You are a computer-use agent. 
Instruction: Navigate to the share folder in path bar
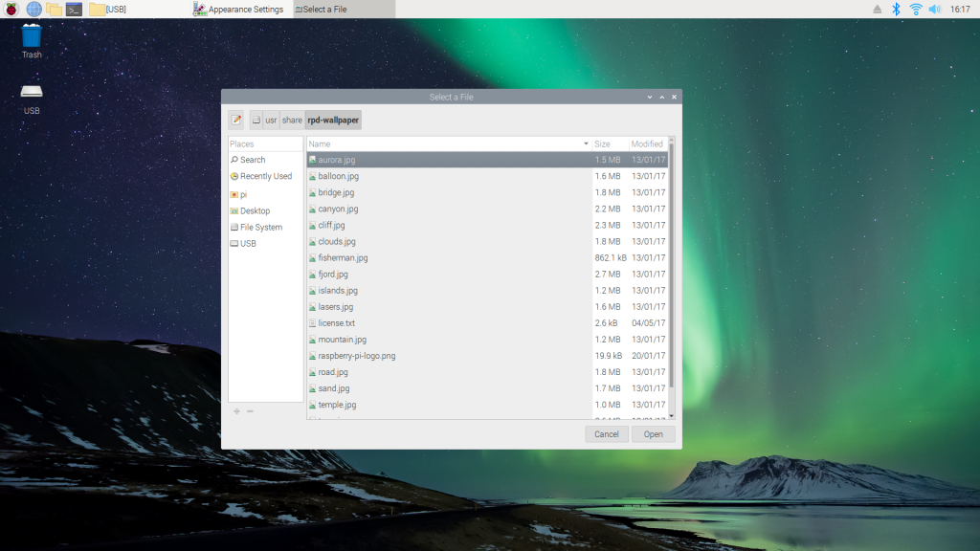pyautogui.click(x=292, y=121)
